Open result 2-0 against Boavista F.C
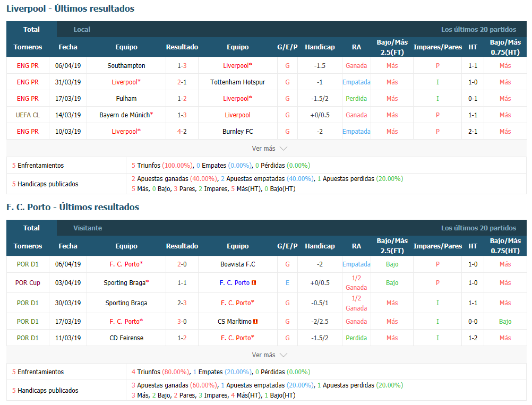The width and height of the screenshot is (532, 405). click(182, 264)
